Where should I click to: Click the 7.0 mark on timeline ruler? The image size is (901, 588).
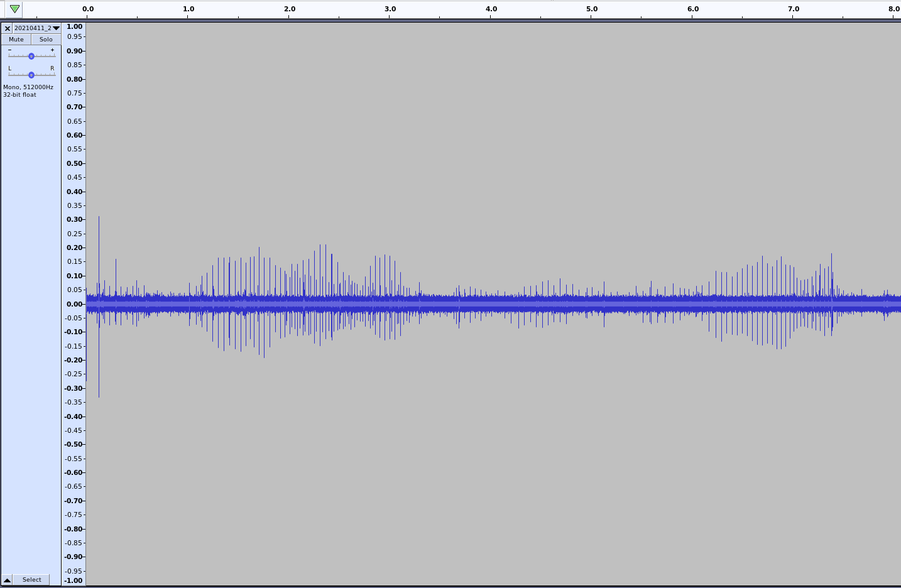794,9
